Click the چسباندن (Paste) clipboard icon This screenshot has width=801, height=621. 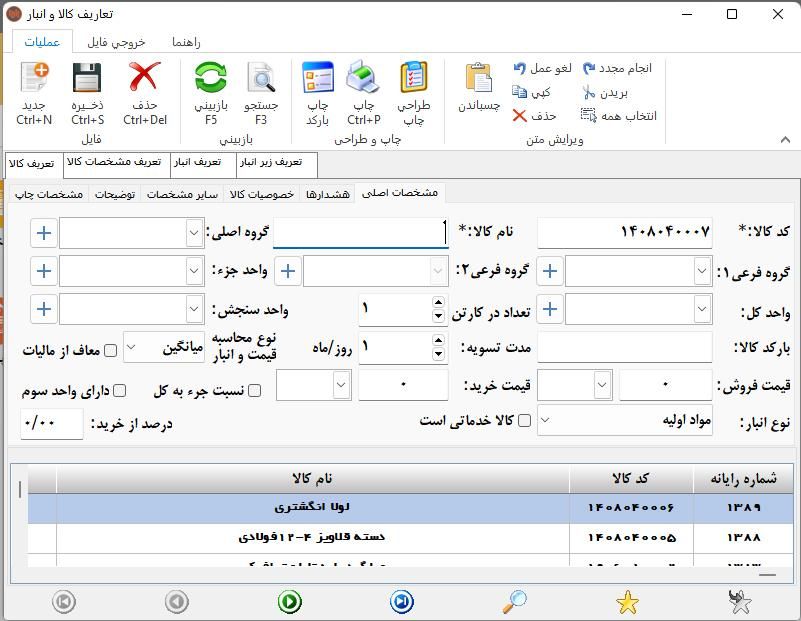[479, 78]
